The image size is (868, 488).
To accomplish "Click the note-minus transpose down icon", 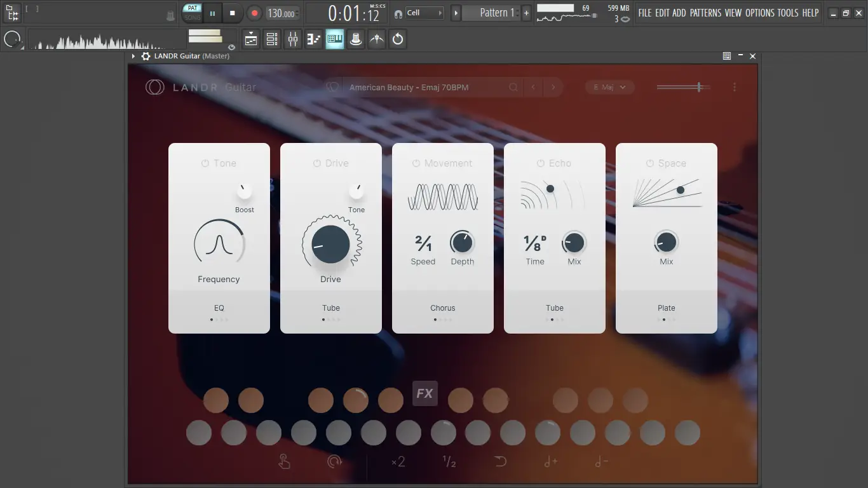I will [x=601, y=462].
